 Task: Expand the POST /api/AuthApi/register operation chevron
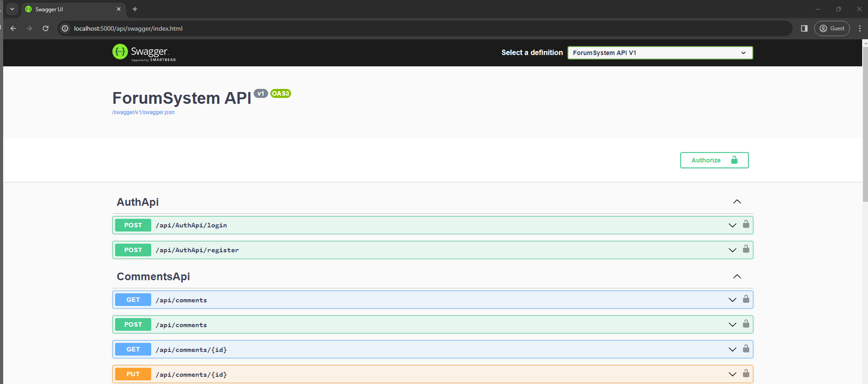[x=732, y=250]
